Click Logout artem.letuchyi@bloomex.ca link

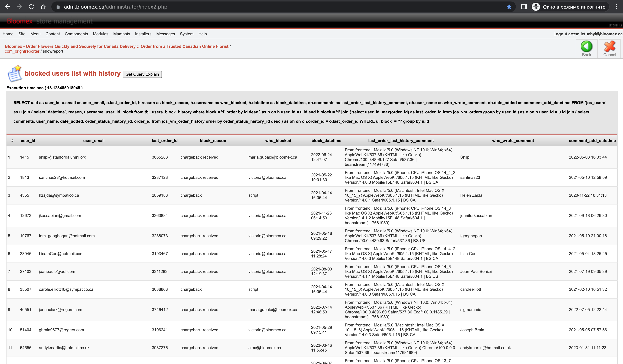pyautogui.click(x=588, y=34)
